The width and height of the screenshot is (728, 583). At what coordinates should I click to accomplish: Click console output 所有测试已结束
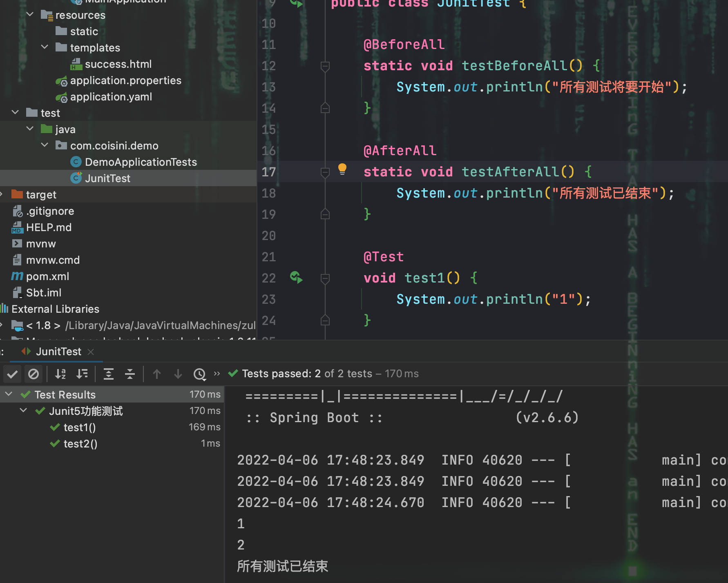tap(282, 566)
